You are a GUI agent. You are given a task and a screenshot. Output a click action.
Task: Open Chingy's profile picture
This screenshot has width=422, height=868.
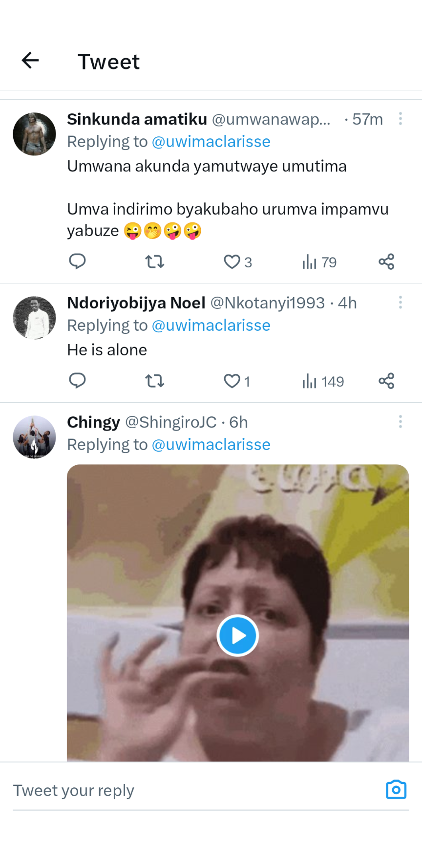point(34,437)
